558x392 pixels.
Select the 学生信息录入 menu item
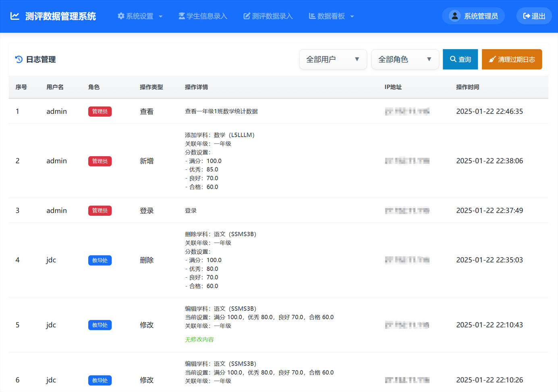coord(203,16)
